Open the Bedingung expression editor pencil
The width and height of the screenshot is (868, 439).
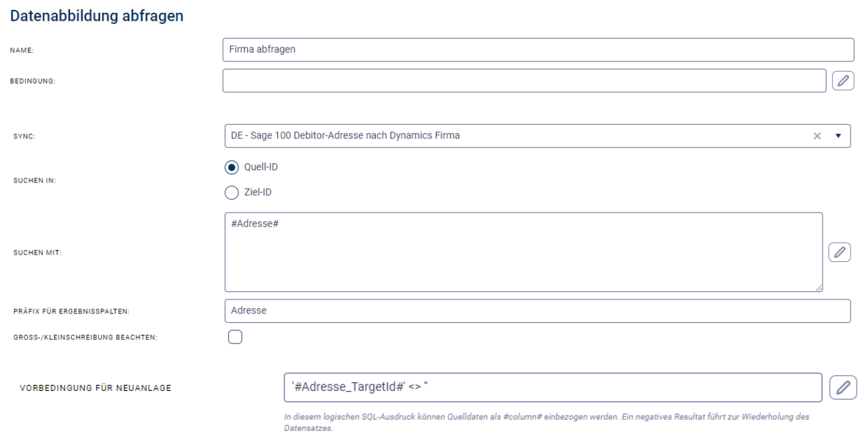point(843,81)
